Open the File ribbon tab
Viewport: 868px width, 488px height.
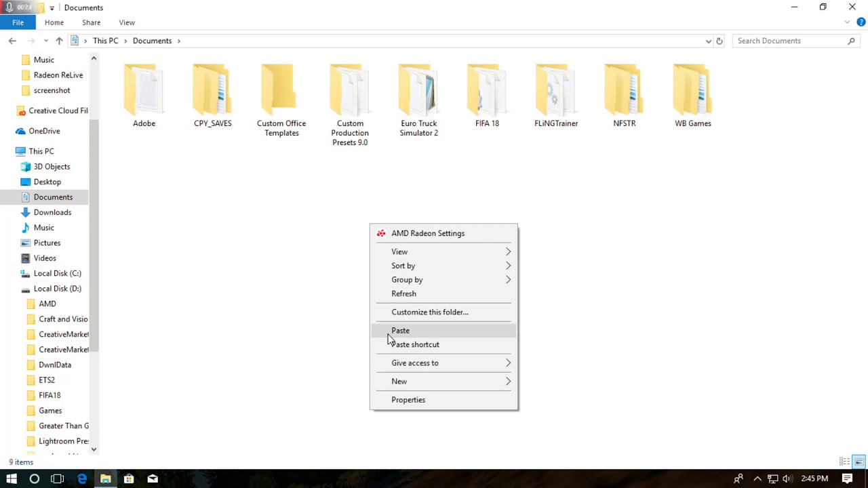pos(18,22)
